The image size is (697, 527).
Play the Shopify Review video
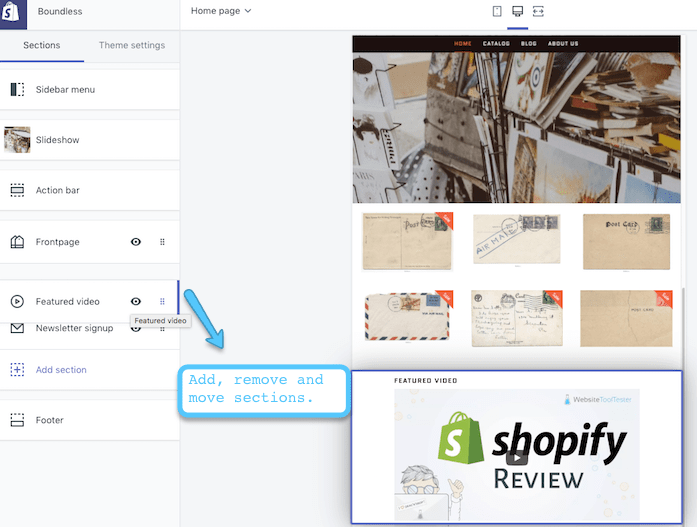(516, 457)
